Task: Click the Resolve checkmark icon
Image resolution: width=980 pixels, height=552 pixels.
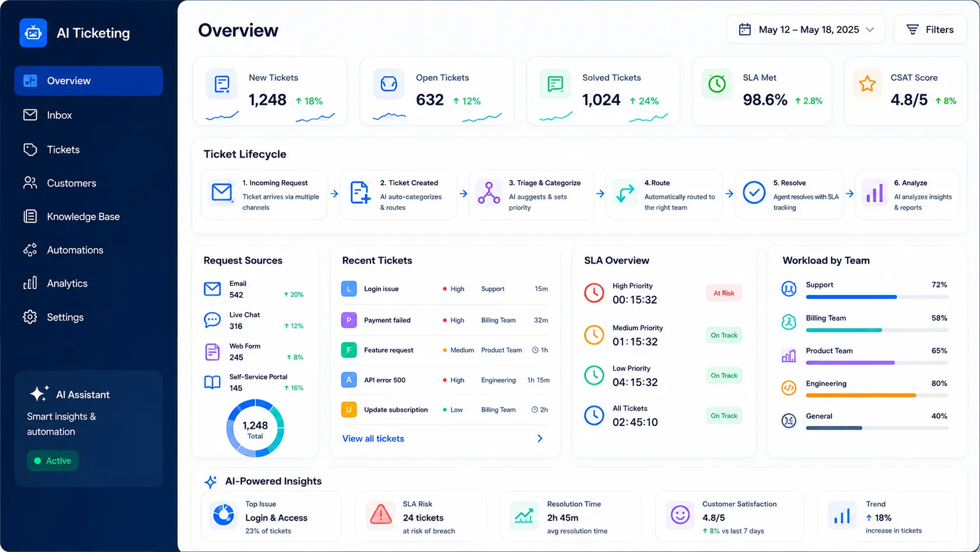Action: click(754, 192)
